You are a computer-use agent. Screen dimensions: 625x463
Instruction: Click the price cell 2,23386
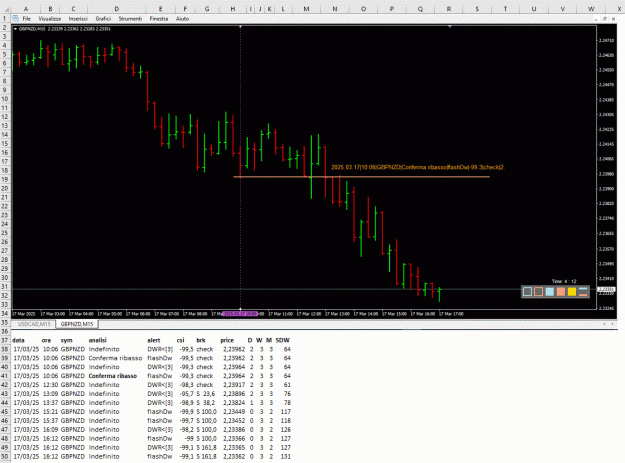tap(234, 430)
